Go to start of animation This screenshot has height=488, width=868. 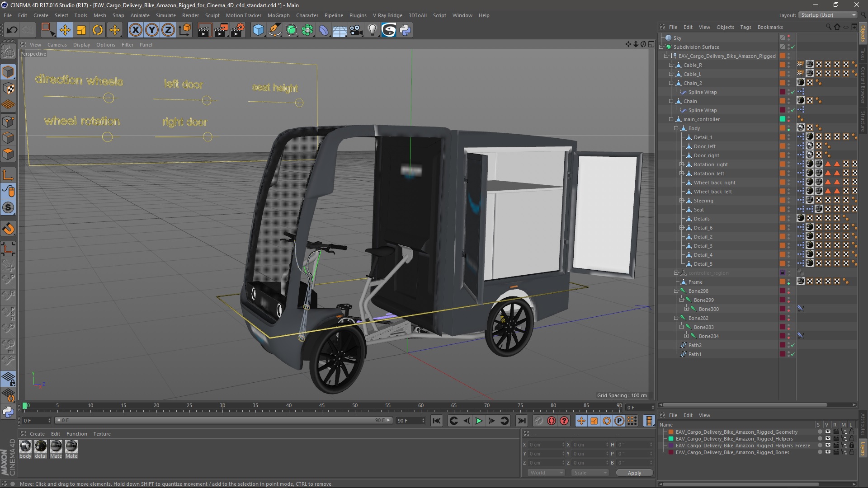(436, 421)
